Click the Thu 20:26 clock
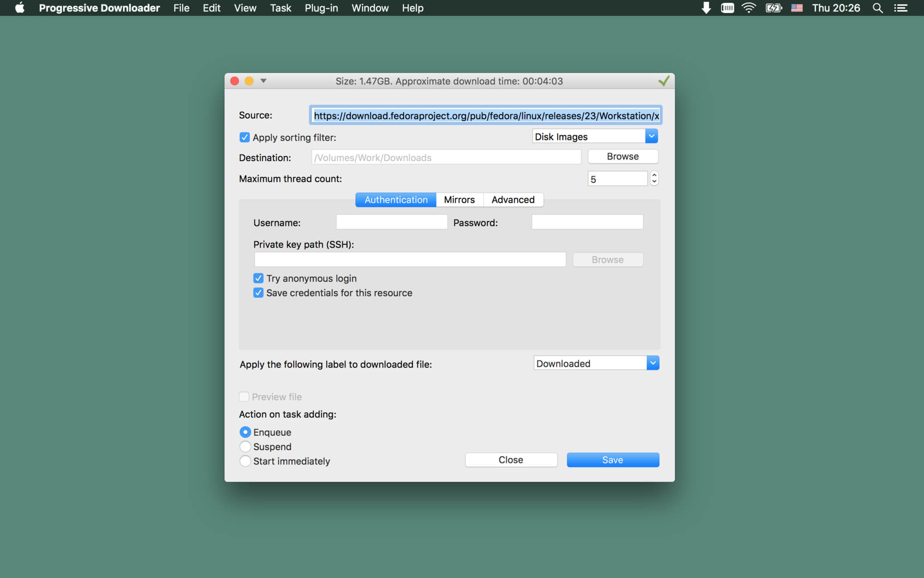The image size is (924, 578). click(836, 8)
